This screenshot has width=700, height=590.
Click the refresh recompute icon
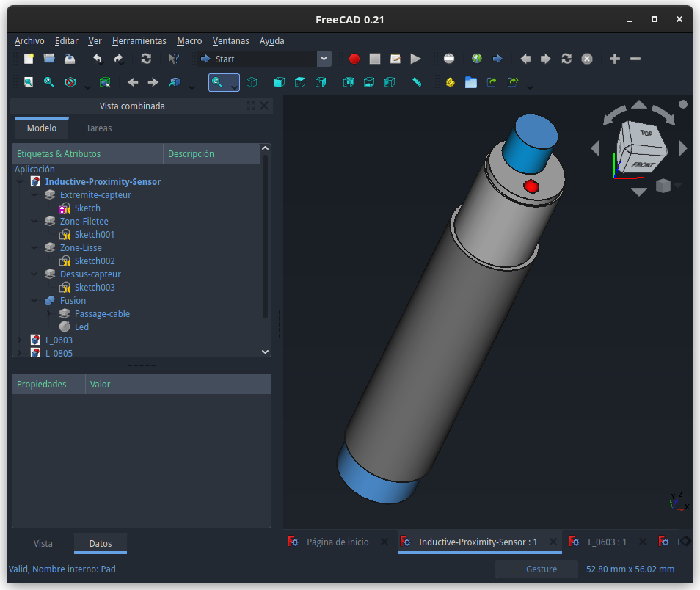pos(146,59)
